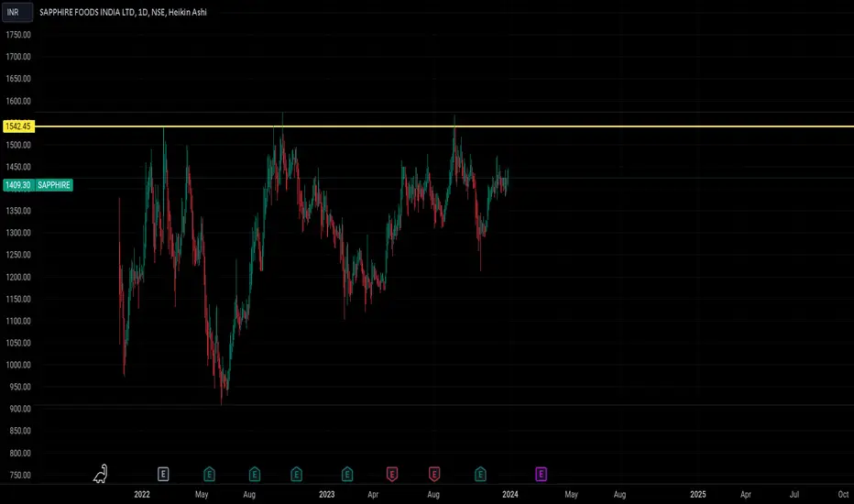The width and height of the screenshot is (854, 504).
Task: Click the 1050.00 price axis label
Action: click(x=18, y=343)
